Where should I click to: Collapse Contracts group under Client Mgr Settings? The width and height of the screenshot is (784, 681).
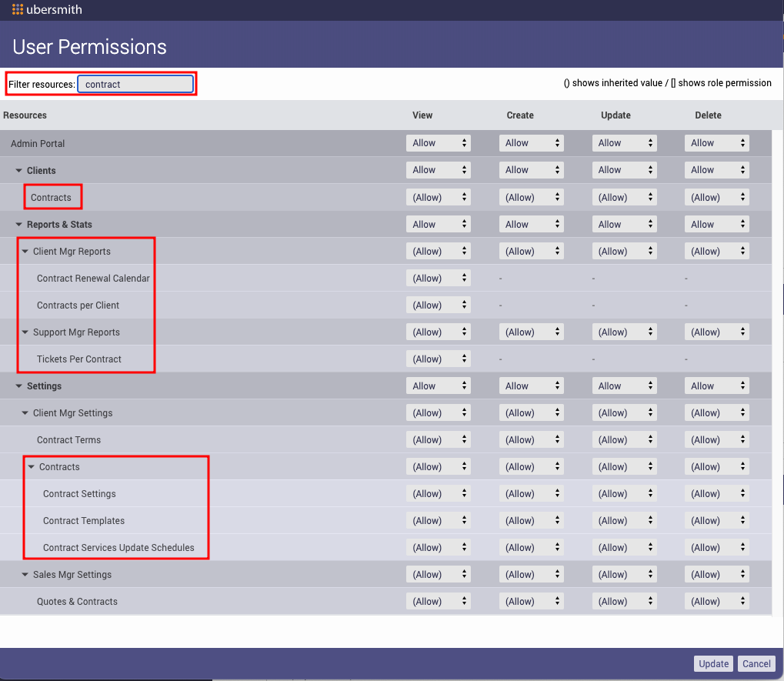[32, 467]
